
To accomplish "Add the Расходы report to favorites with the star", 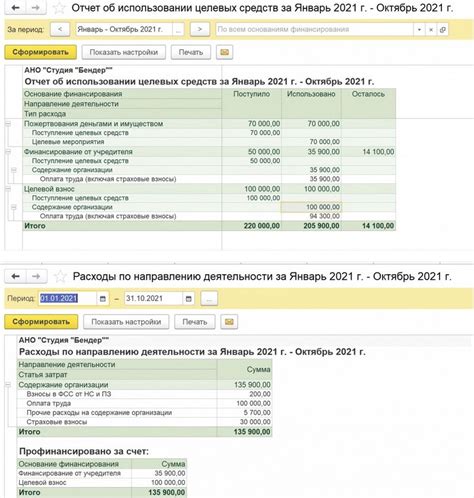I will click(x=60, y=276).
